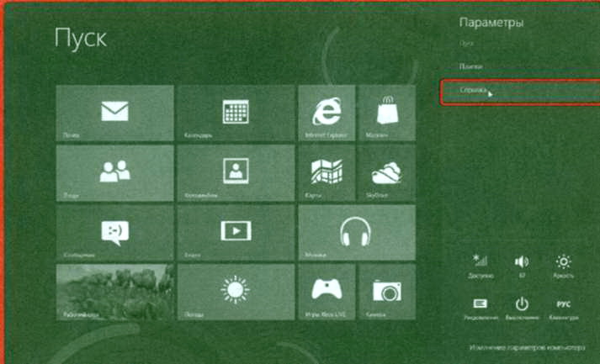The width and height of the screenshot is (600, 364).
Task: Open the Store shopping bag tile
Action: point(387,113)
